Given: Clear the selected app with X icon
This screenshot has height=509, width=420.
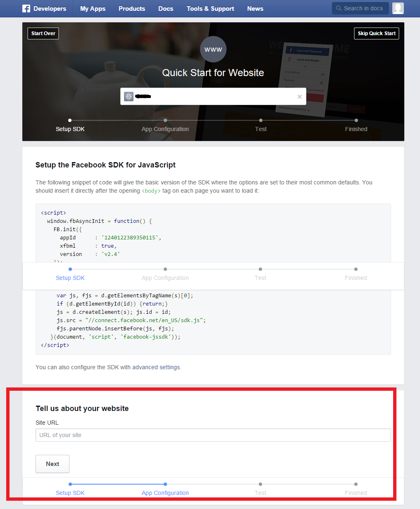Looking at the screenshot, I should click(x=300, y=97).
